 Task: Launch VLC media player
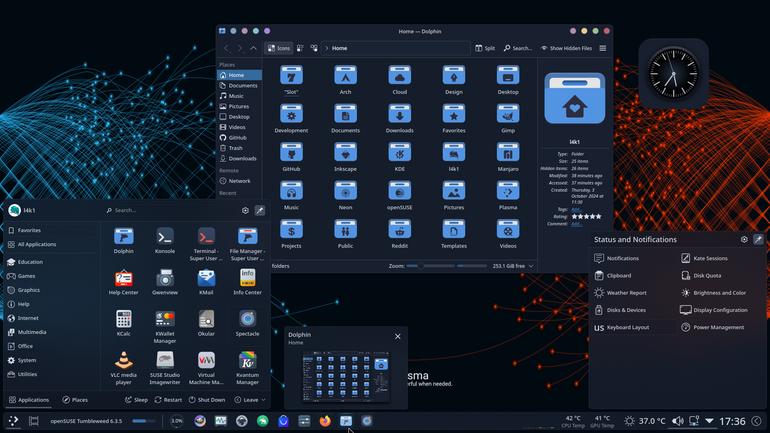coord(124,368)
